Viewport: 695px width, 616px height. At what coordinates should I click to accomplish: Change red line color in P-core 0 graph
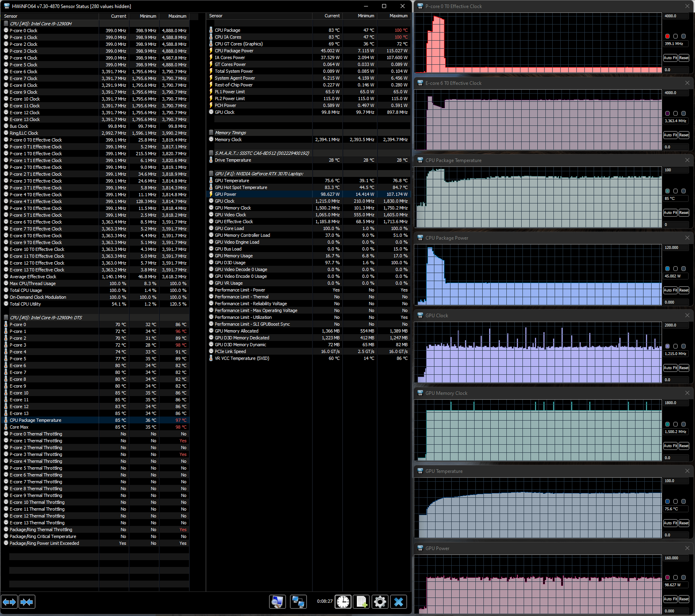tap(668, 36)
